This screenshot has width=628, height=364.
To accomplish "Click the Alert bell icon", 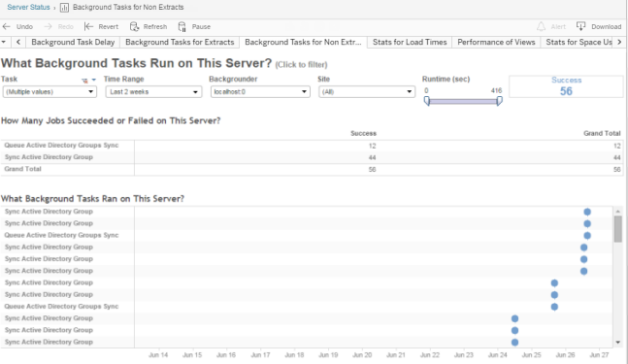I will [x=541, y=27].
